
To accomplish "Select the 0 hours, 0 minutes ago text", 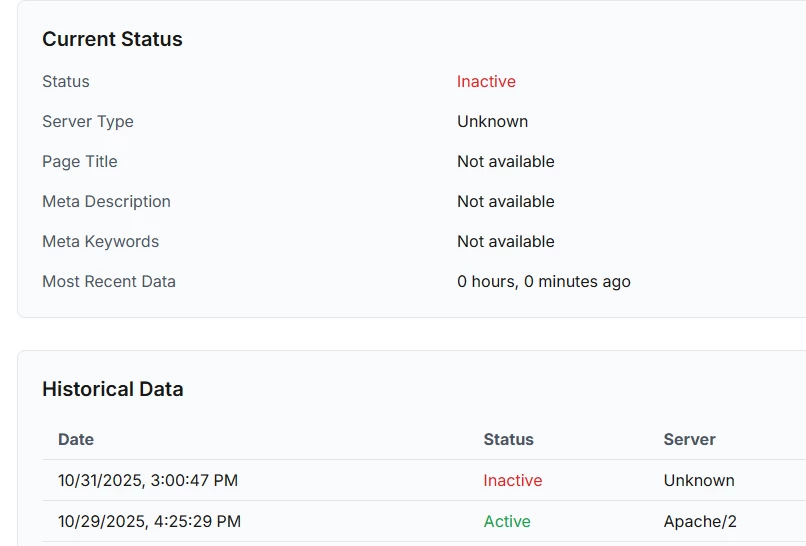I will 544,282.
